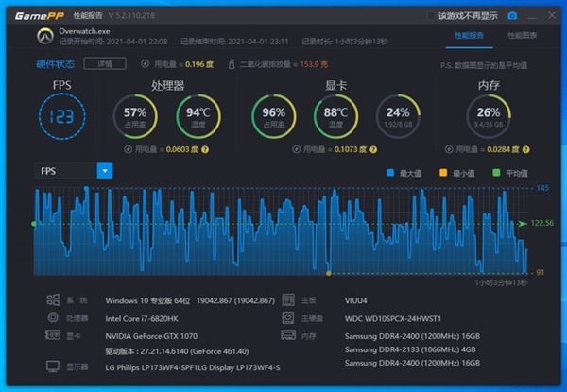Click the minimum value marker on chart
567x392 pixels.
[328, 273]
